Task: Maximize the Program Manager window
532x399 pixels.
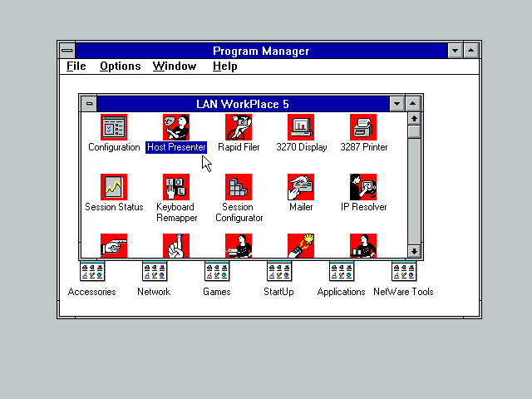Action: tap(471, 51)
